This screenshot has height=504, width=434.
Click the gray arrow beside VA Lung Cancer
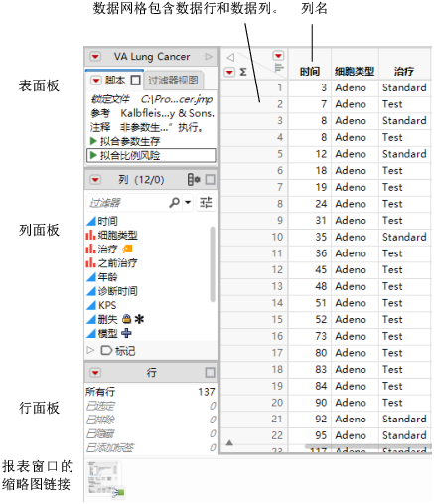point(209,57)
